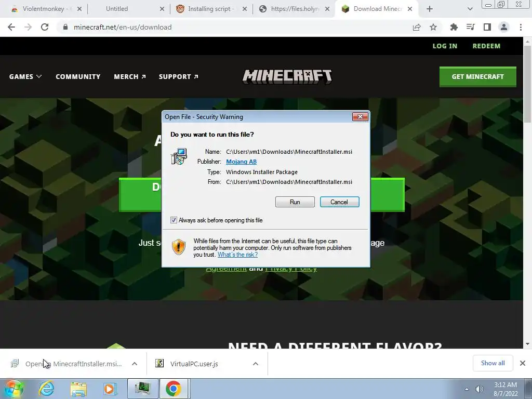Viewport: 532px width, 399px height.
Task: Launch Internet Explorer from the taskbar
Action: 46,389
